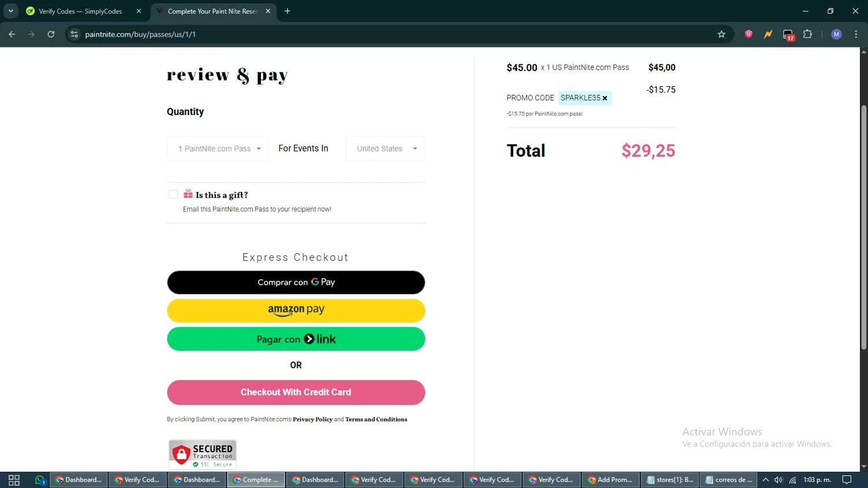Pay with the Google Pay button
Image resolution: width=868 pixels, height=488 pixels.
(296, 282)
